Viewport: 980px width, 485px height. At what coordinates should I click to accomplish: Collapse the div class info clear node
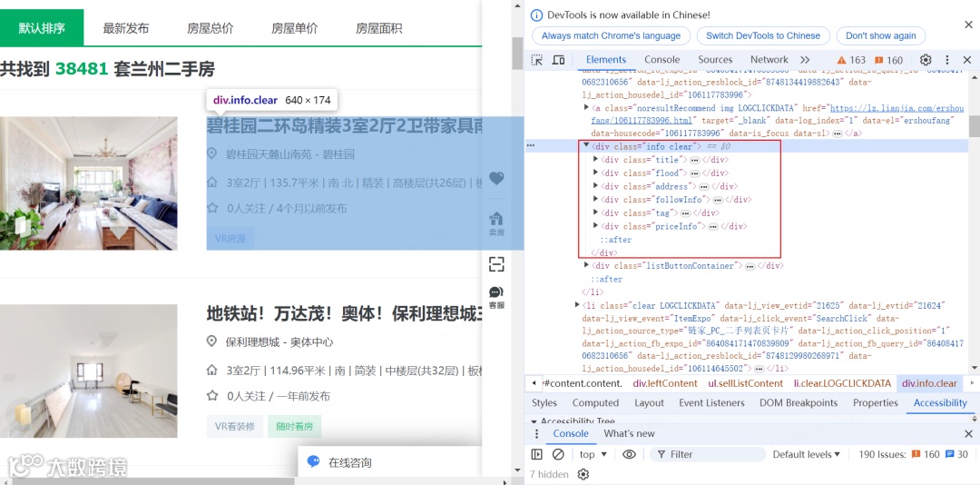click(x=586, y=146)
